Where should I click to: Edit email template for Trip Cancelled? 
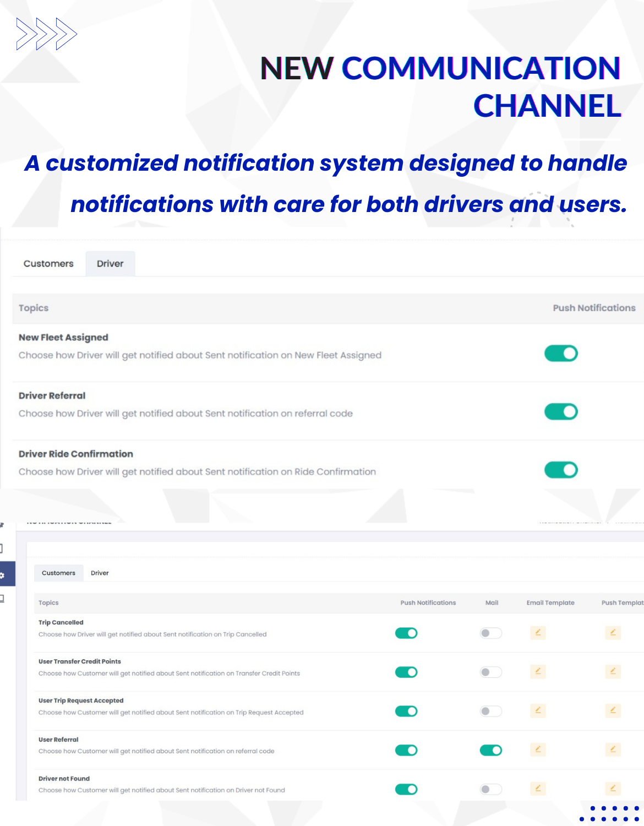[x=538, y=633]
